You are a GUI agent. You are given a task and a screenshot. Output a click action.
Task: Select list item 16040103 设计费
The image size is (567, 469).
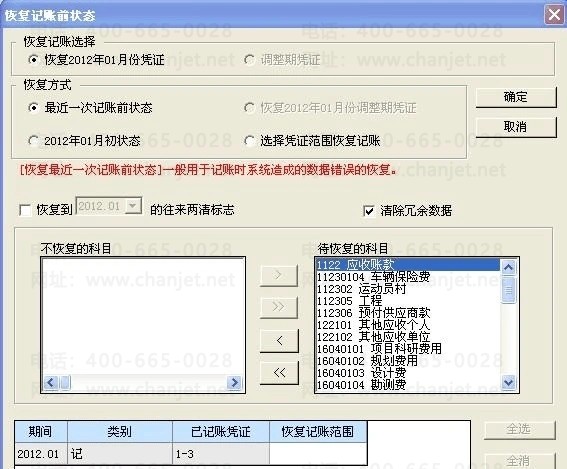point(408,372)
